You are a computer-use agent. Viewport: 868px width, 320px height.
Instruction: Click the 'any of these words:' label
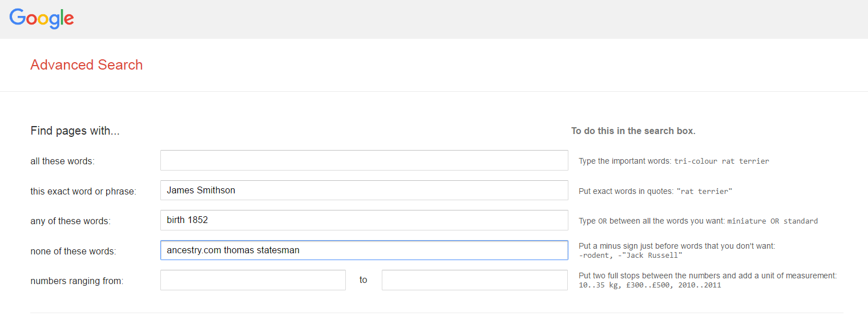(70, 221)
